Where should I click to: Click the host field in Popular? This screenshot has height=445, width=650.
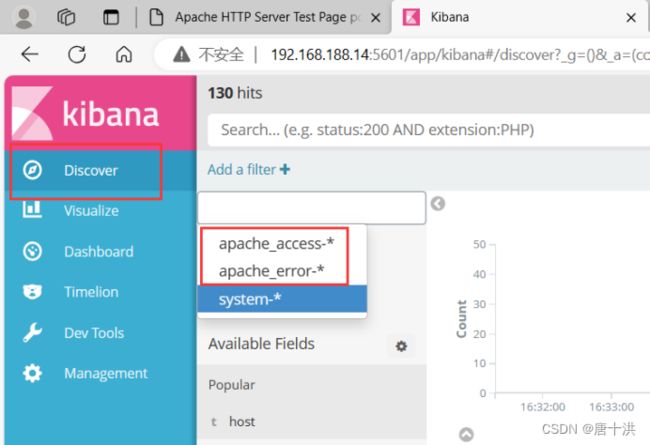pyautogui.click(x=242, y=422)
